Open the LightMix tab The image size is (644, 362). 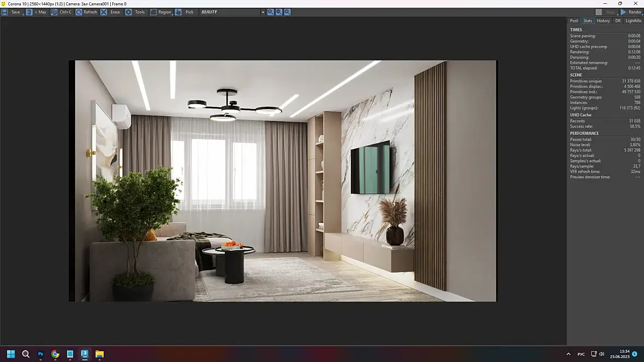[633, 21]
